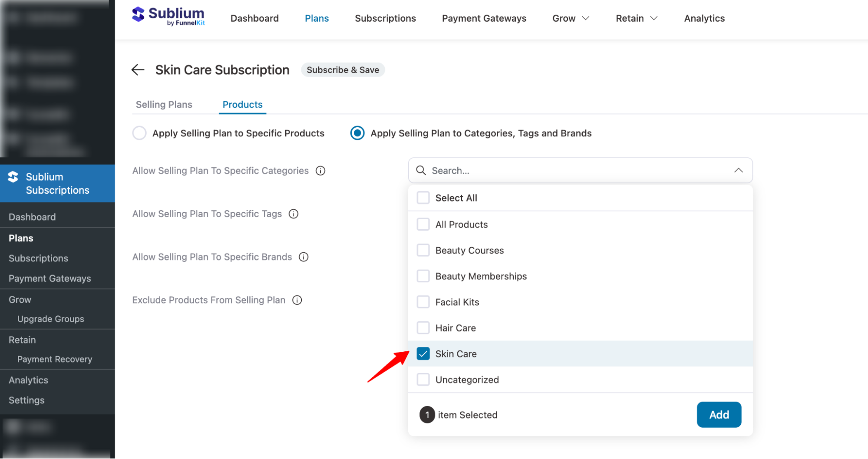Viewport: 868px width, 459px height.
Task: Enable the Hair Care checkbox
Action: point(422,327)
